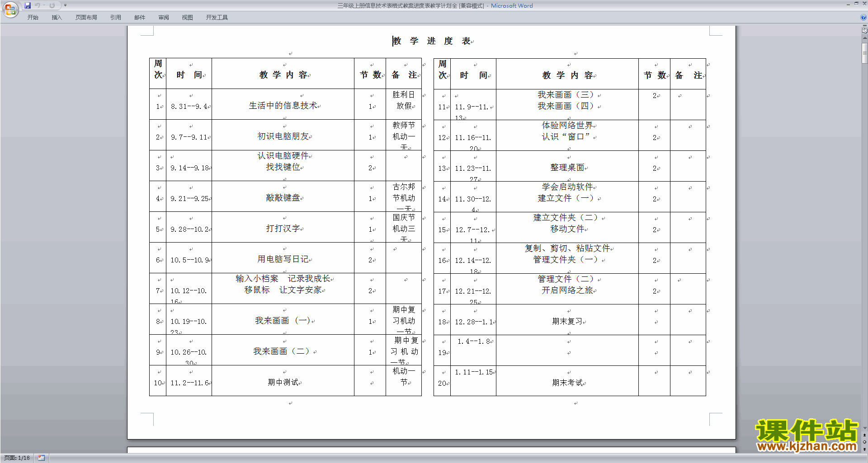Click the cell 移动文件

[567, 229]
